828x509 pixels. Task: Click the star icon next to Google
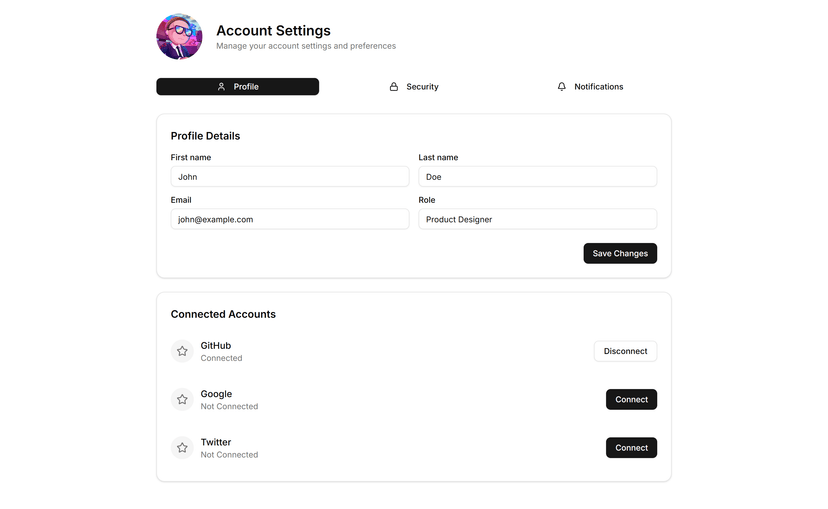click(182, 400)
